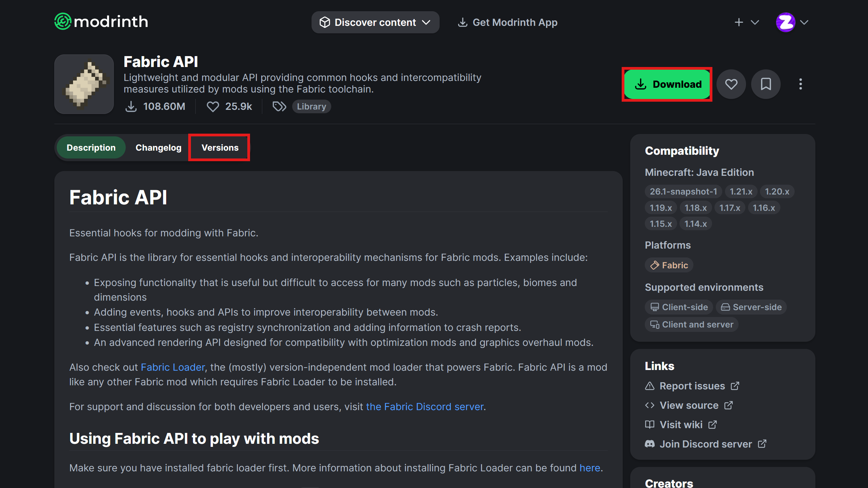The width and height of the screenshot is (868, 488).
Task: Switch to the Changelog tab
Action: pyautogui.click(x=158, y=148)
